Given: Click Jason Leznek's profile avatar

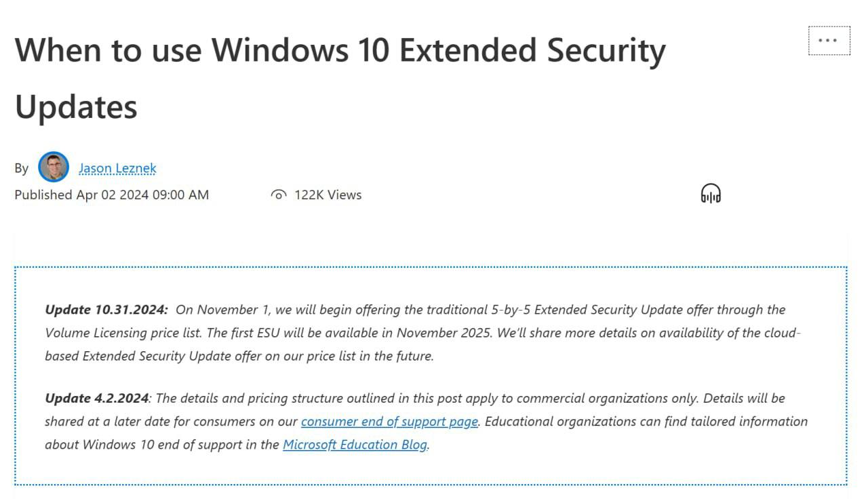Looking at the screenshot, I should click(54, 167).
